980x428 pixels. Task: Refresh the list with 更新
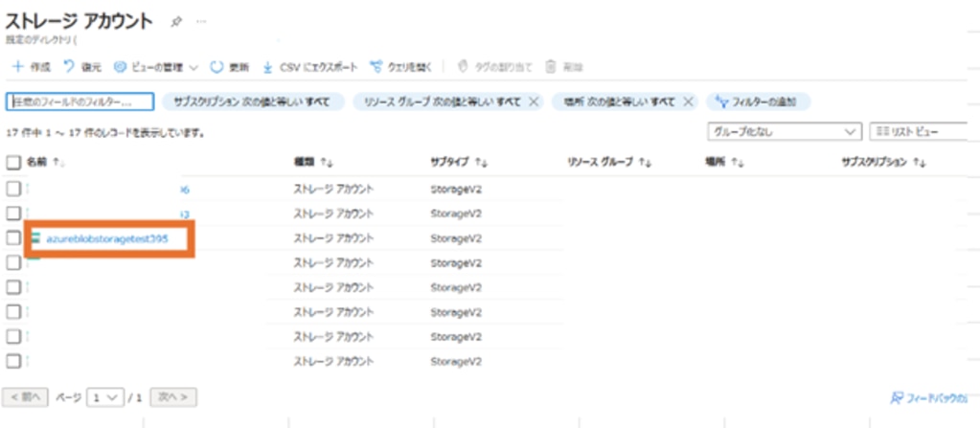coord(230,67)
